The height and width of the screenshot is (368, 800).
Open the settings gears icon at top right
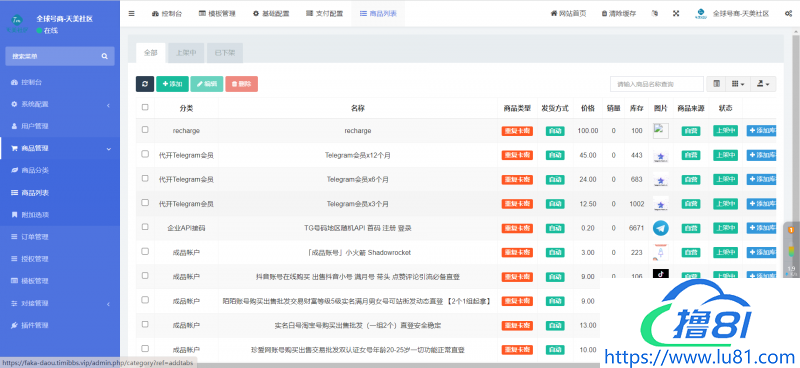tap(788, 14)
